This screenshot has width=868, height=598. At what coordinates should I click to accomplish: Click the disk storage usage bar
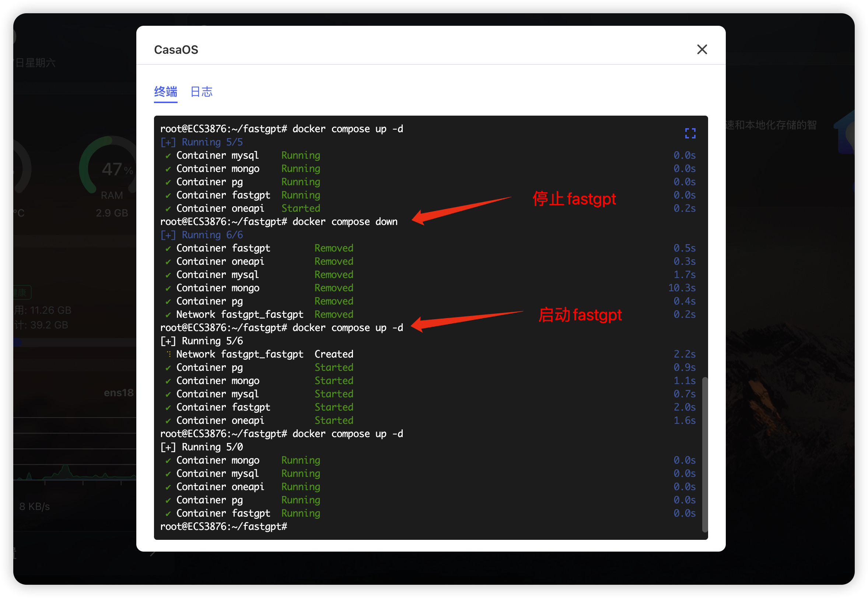pos(75,342)
